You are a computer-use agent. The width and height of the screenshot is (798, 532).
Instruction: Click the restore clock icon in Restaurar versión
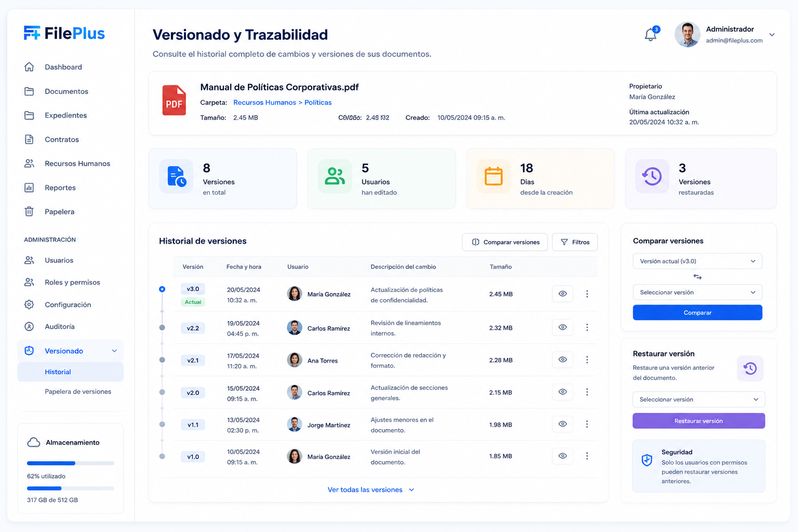coord(750,368)
